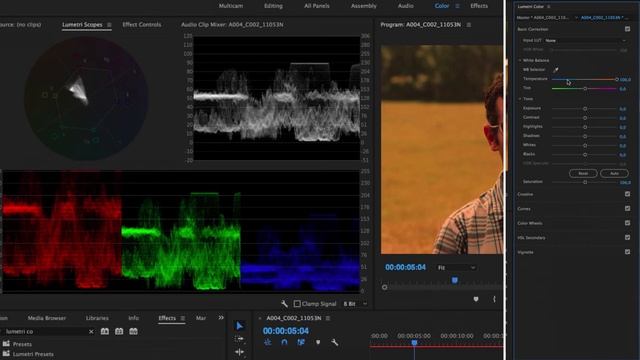
Task: Add marker in Program monitor
Action: (x=476, y=299)
